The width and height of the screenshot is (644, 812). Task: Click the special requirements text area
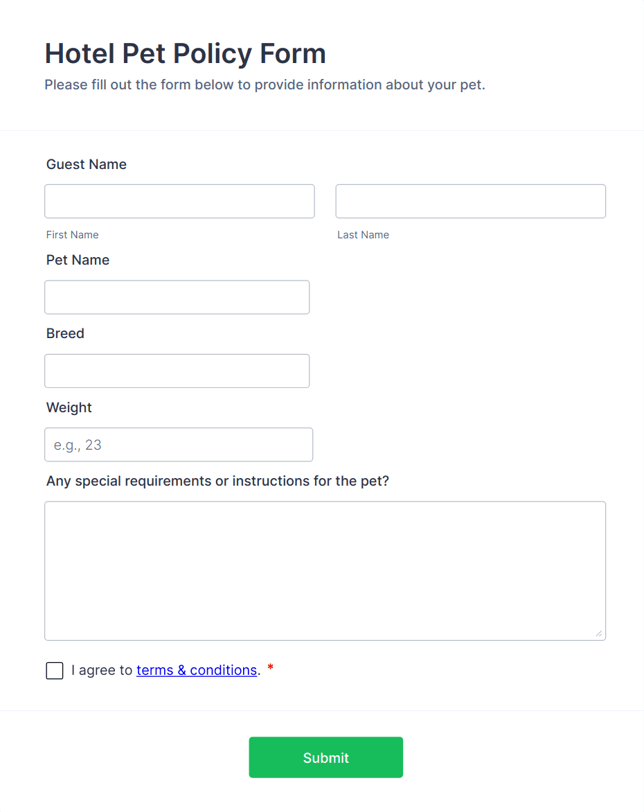(x=325, y=568)
